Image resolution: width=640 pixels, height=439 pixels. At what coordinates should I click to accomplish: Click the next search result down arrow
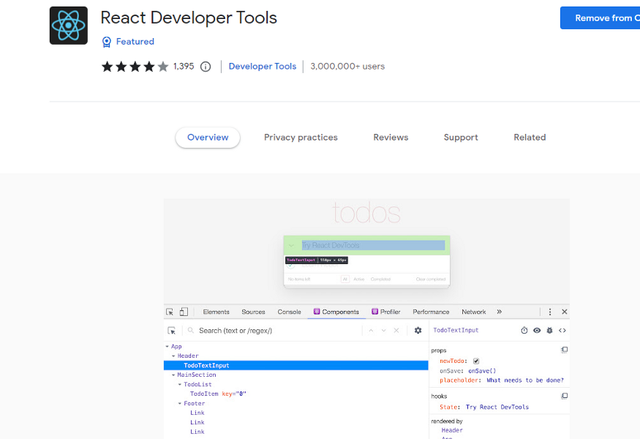pos(384,330)
